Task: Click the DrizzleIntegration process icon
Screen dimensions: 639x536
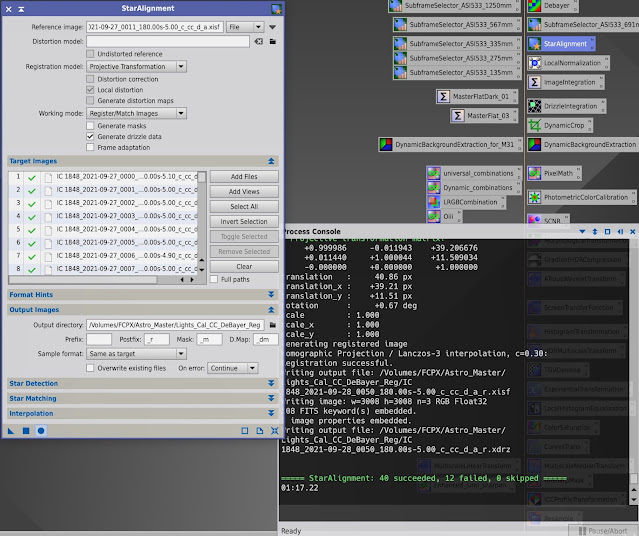Action: click(566, 106)
